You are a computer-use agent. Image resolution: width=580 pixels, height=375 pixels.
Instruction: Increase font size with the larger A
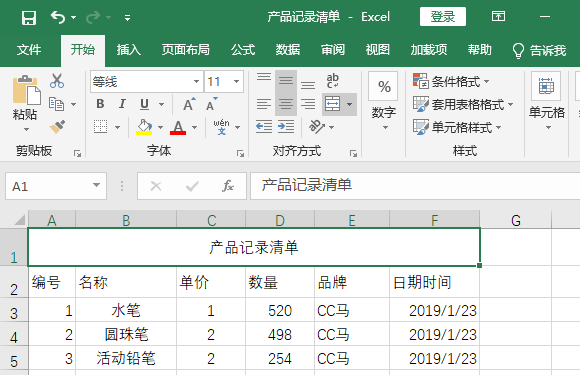[189, 105]
